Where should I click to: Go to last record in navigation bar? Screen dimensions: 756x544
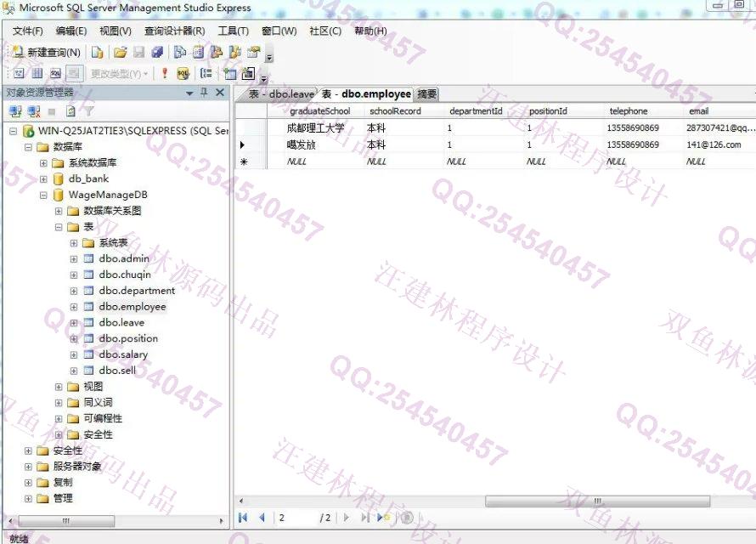pos(365,518)
